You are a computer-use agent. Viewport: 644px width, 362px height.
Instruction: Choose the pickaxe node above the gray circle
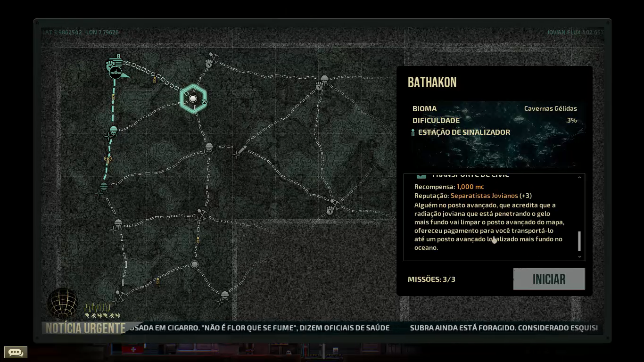[x=201, y=214]
